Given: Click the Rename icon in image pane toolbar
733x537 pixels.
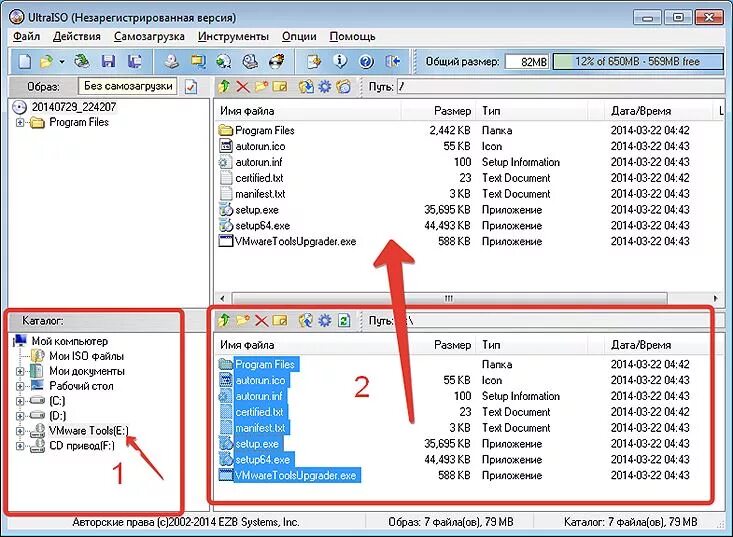Looking at the screenshot, I should pos(280,86).
